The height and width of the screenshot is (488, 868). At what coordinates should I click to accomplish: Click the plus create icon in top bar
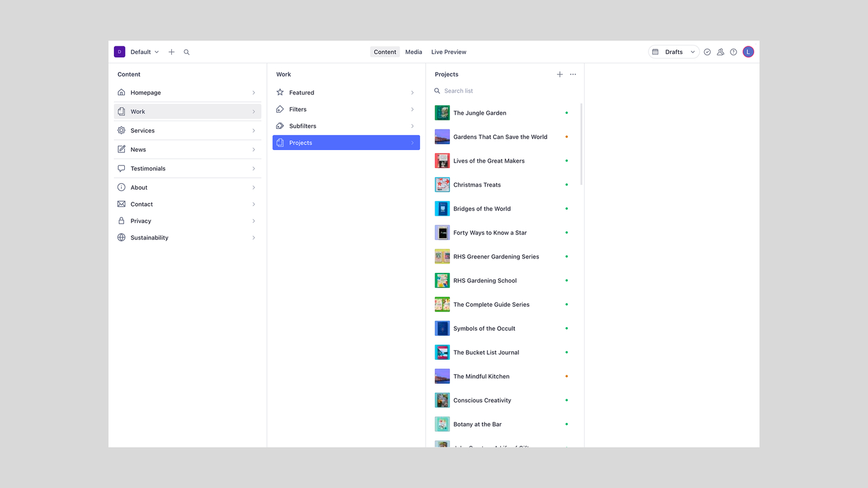pos(171,52)
